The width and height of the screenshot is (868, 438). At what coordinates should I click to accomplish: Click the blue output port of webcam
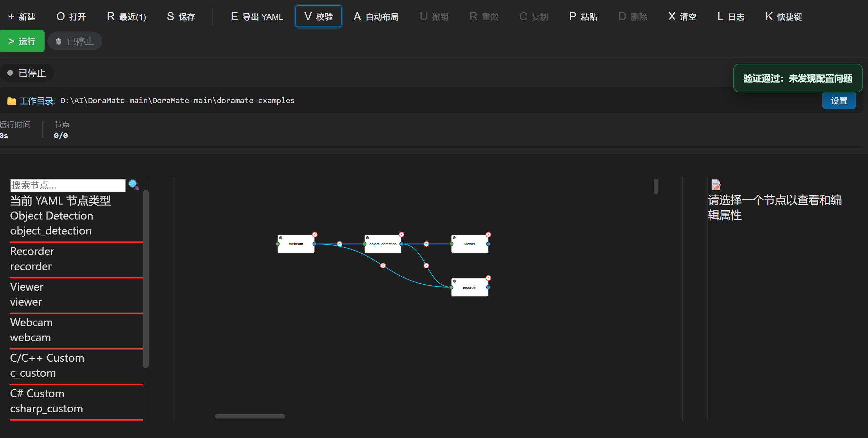coord(315,244)
